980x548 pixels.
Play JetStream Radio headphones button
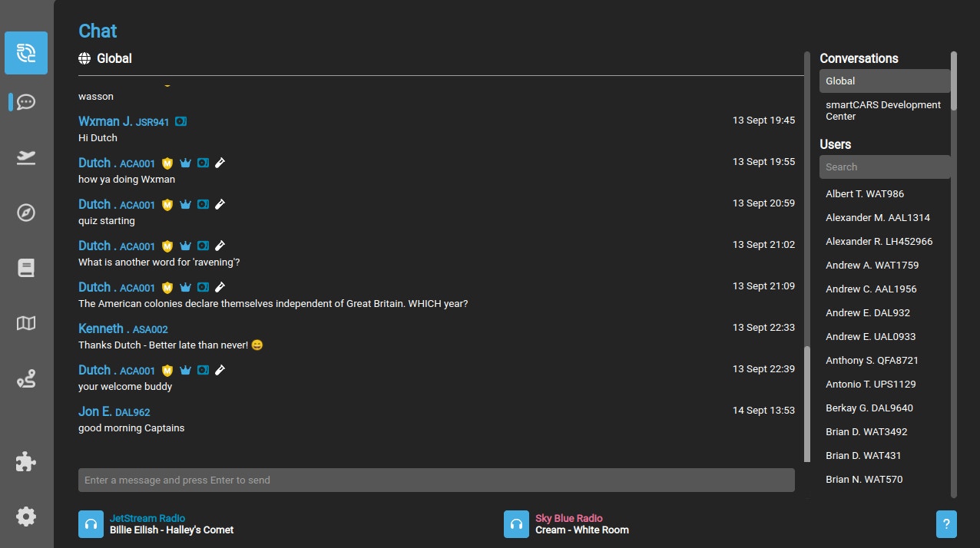(x=91, y=524)
